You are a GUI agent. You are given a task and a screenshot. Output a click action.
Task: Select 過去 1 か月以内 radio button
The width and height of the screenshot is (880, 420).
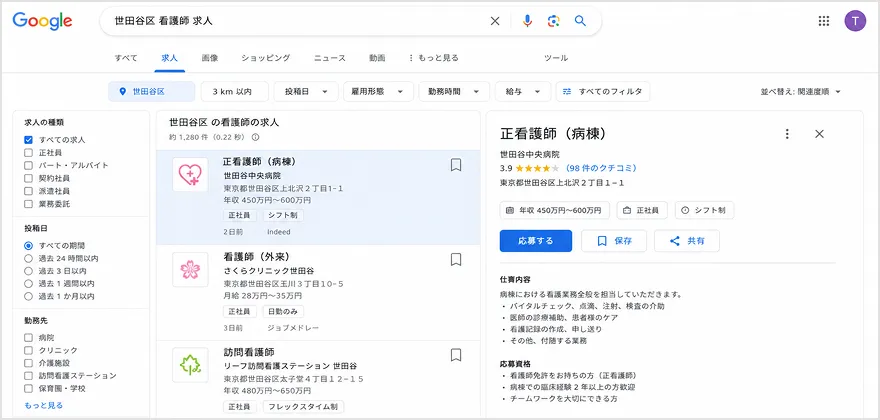(x=29, y=296)
